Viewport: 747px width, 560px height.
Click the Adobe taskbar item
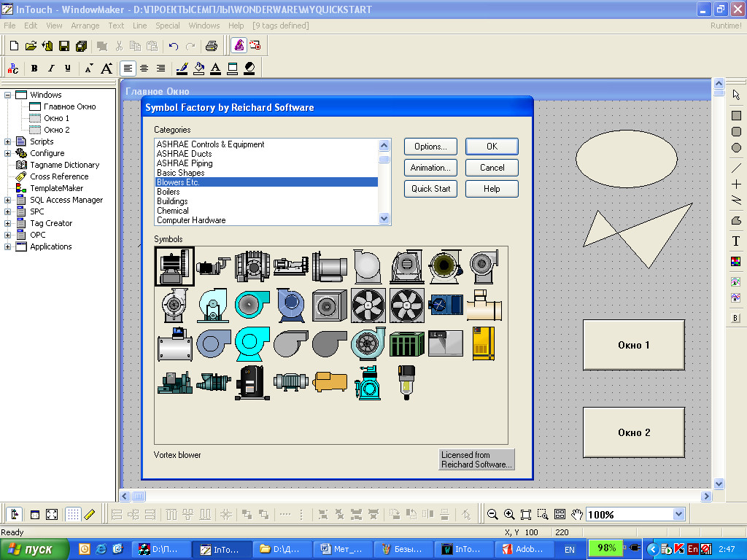[x=524, y=549]
